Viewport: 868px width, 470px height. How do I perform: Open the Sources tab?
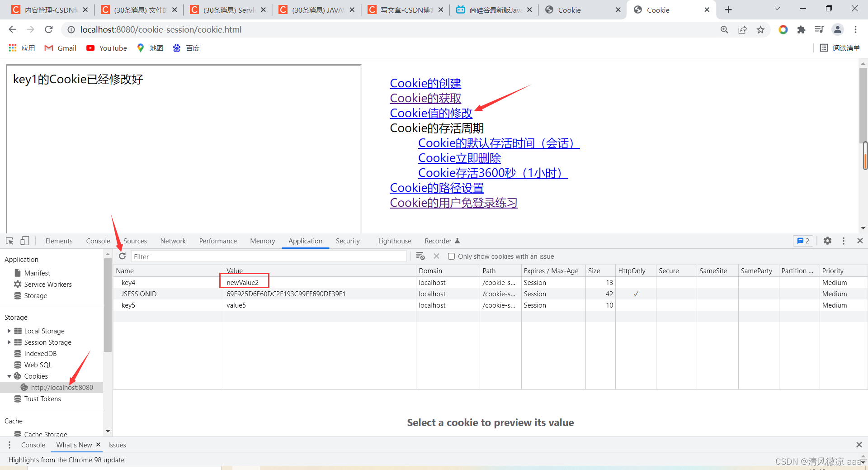tap(135, 241)
